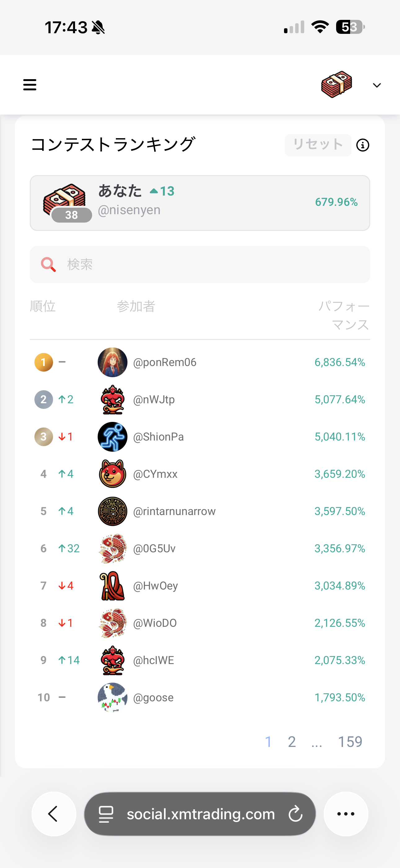This screenshot has height=868, width=400.
Task: Reload the page via refresh icon
Action: pos(295,814)
